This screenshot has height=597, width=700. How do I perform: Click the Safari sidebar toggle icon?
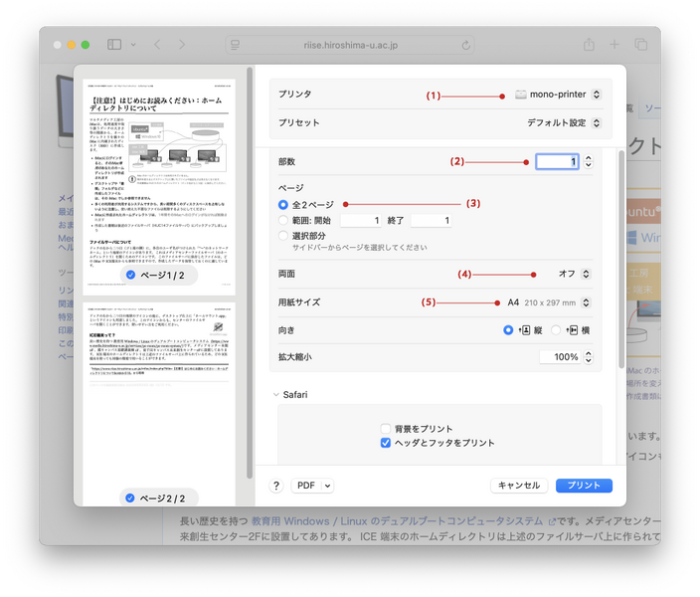coord(114,45)
